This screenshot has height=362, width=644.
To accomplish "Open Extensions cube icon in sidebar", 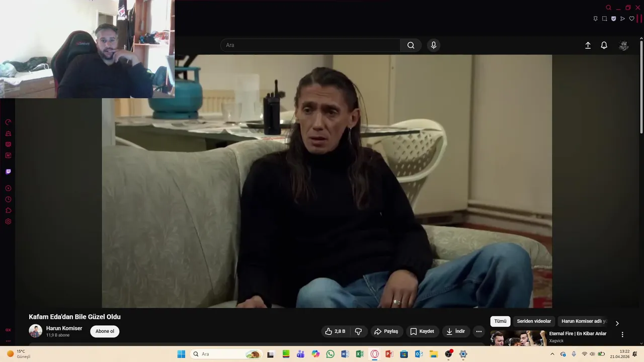I will [x=8, y=210].
